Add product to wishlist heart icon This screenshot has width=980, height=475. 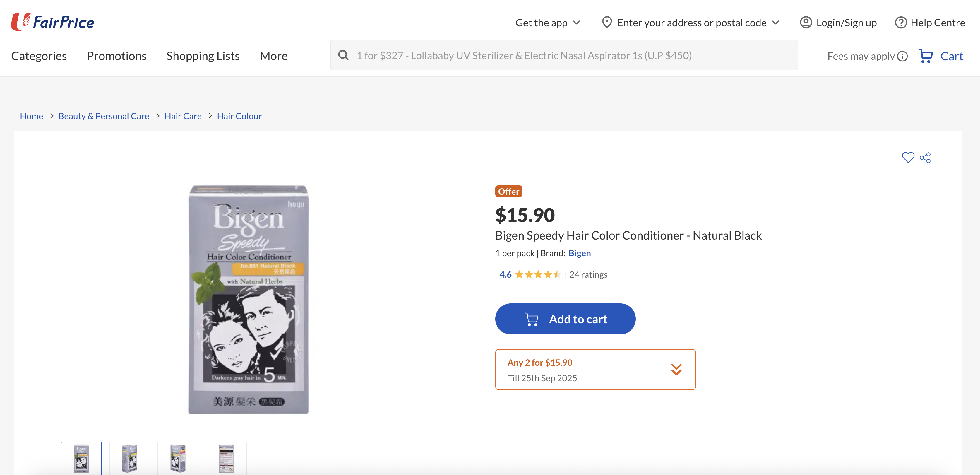(908, 157)
